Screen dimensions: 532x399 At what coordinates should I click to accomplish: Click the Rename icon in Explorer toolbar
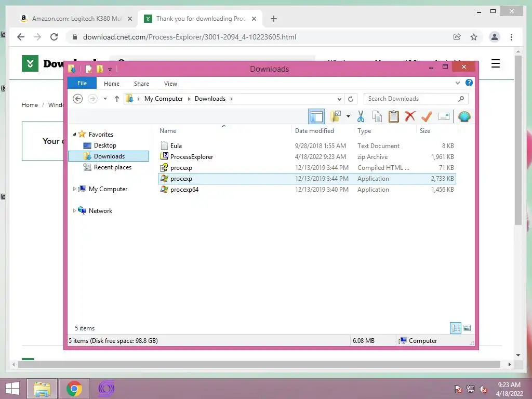(444, 117)
